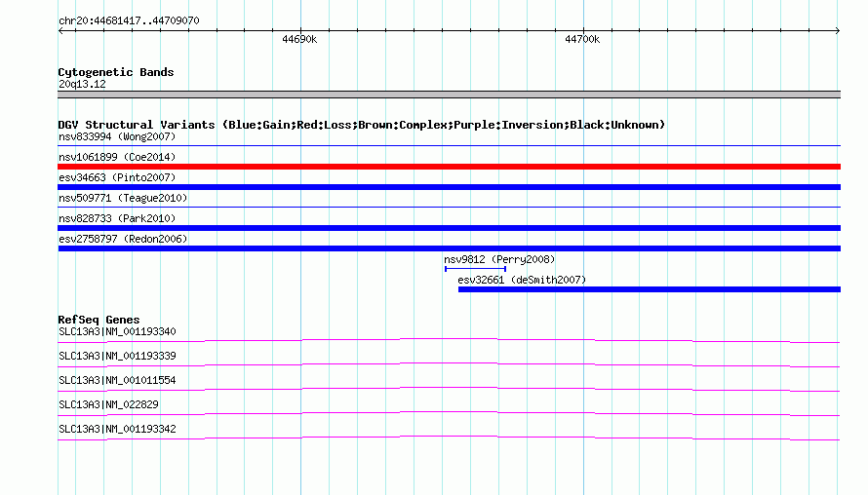The height and width of the screenshot is (495, 868).
Task: Open the nsv9812 (Perry2008) variant label
Action: (x=499, y=259)
